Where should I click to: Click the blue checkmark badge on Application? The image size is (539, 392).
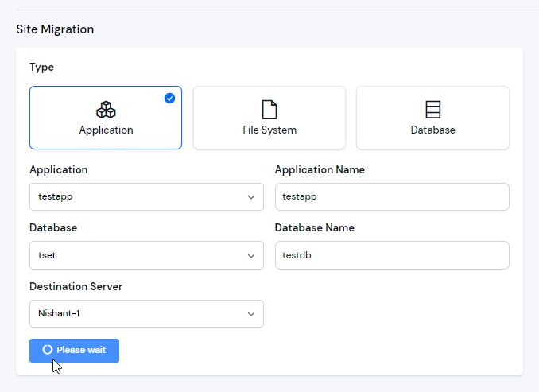click(169, 99)
